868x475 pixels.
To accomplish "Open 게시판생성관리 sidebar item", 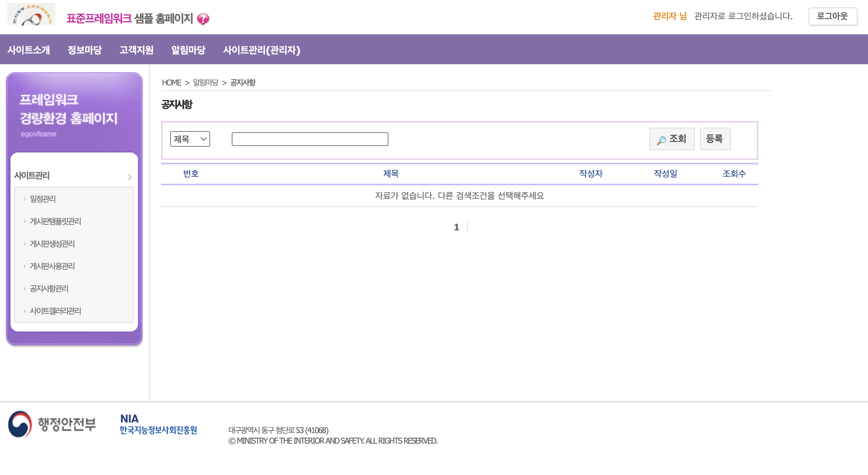I will click(x=52, y=244).
